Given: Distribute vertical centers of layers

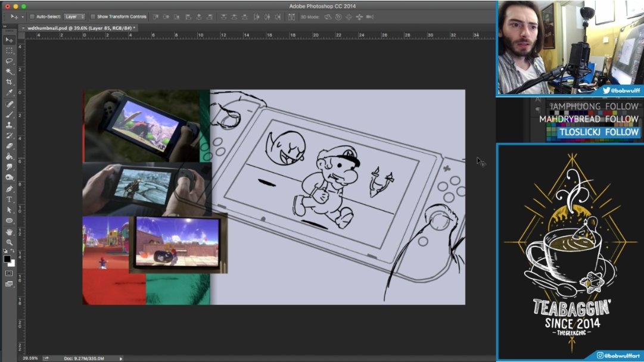Looking at the screenshot, I should [x=234, y=17].
